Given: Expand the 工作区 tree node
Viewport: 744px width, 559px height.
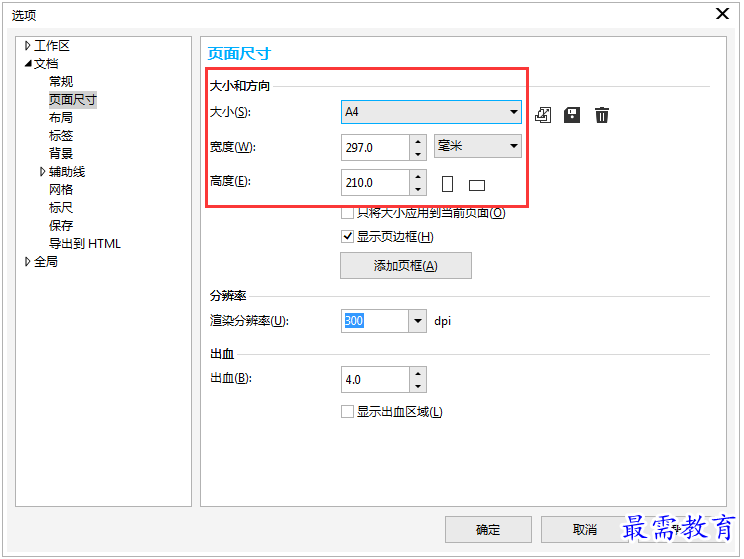Looking at the screenshot, I should (x=28, y=46).
